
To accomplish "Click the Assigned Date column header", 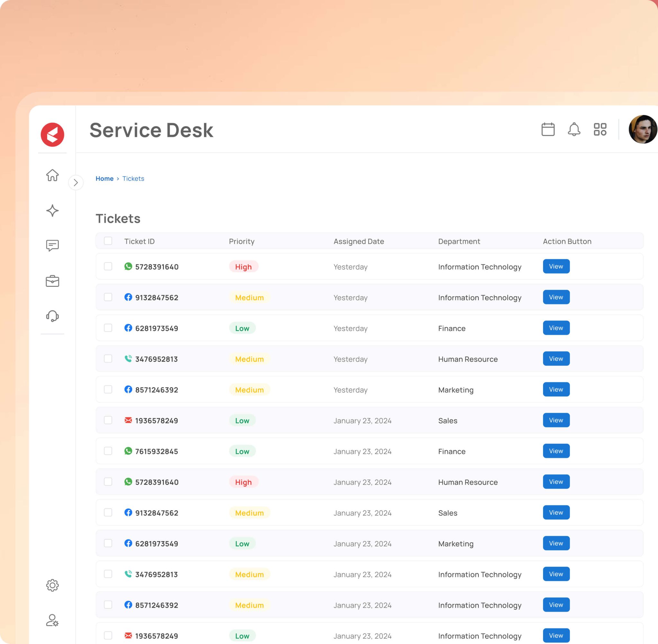I will point(359,241).
